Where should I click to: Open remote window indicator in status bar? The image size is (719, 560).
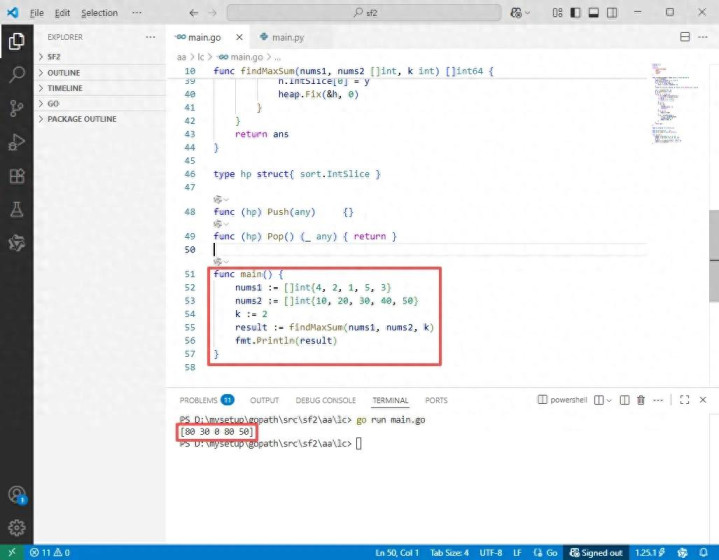[11, 553]
